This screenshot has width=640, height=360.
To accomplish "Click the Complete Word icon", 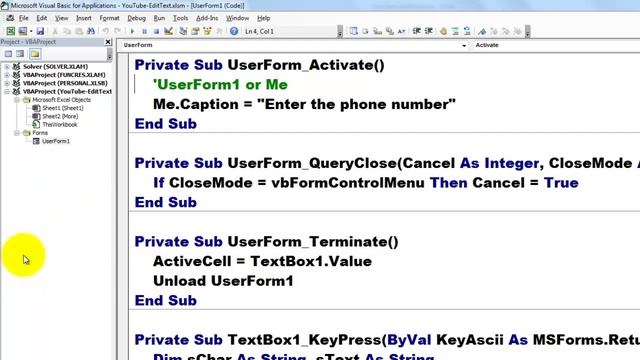I will click(x=401, y=31).
